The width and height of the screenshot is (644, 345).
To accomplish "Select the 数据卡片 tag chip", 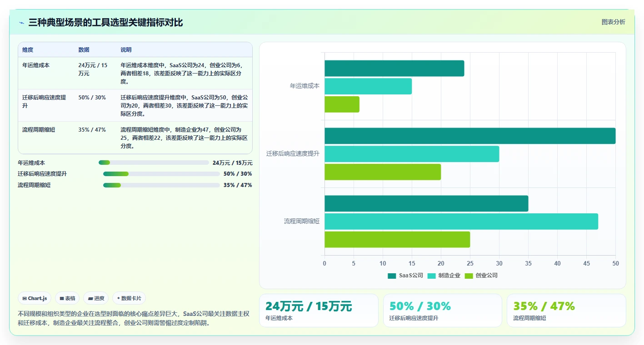I will point(129,298).
